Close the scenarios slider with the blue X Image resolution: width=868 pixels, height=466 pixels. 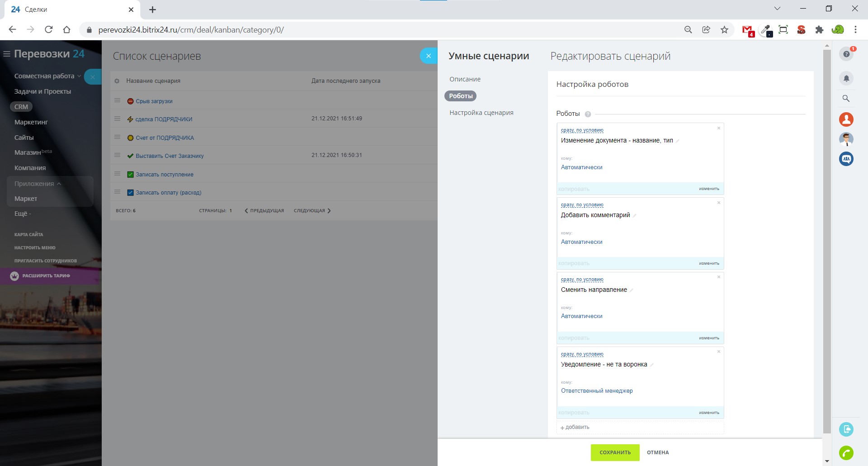429,56
